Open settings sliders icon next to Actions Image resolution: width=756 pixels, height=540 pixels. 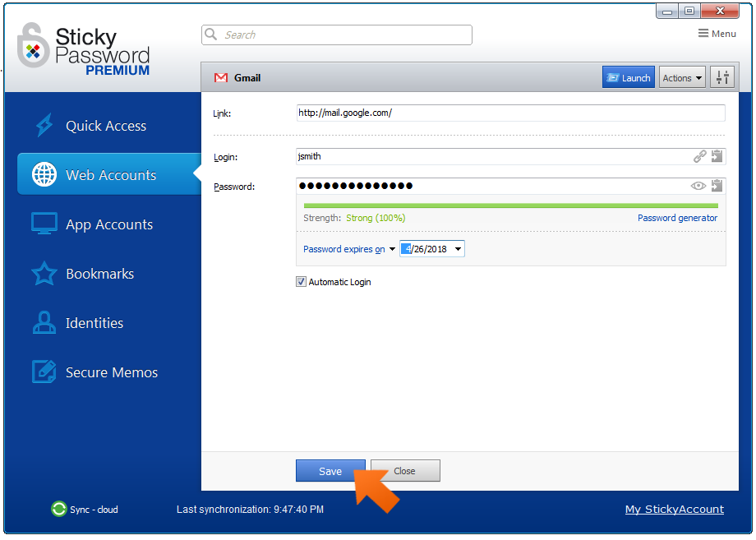721,77
